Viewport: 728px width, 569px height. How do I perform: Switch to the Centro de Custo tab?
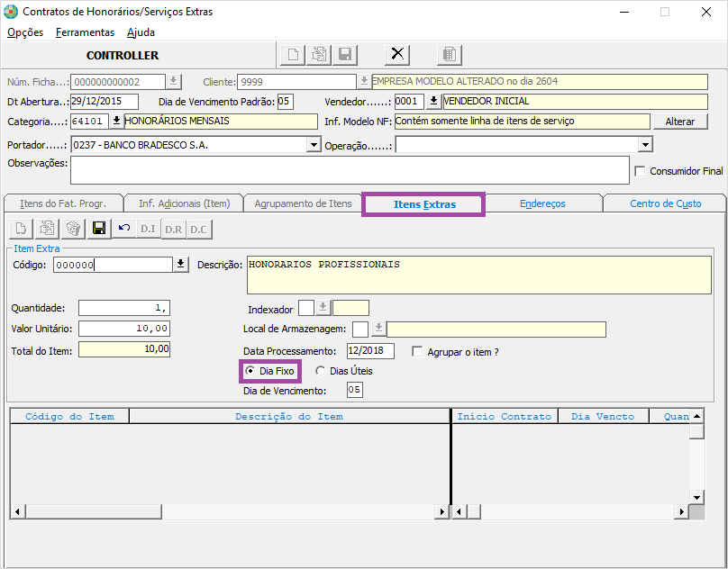pos(665,203)
